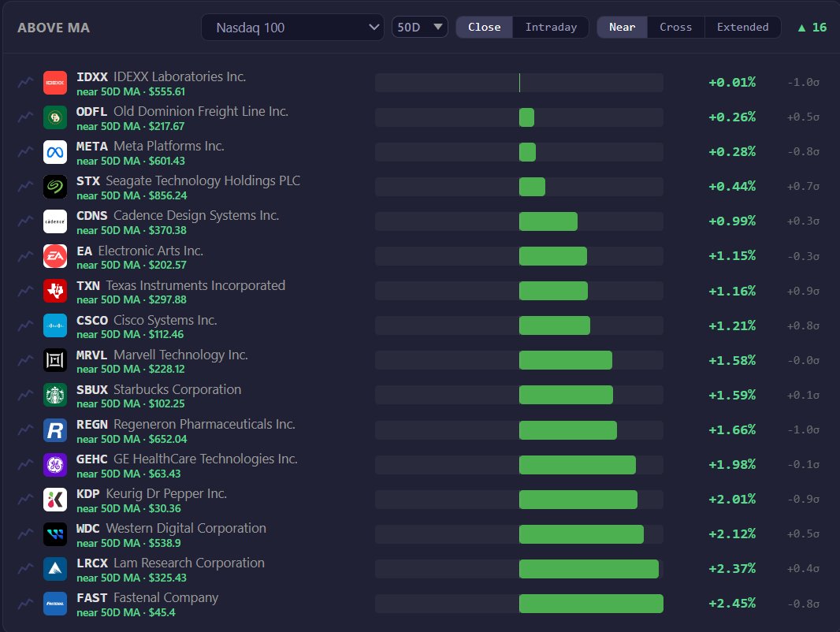Open the SBUX ticker link

pos(92,390)
